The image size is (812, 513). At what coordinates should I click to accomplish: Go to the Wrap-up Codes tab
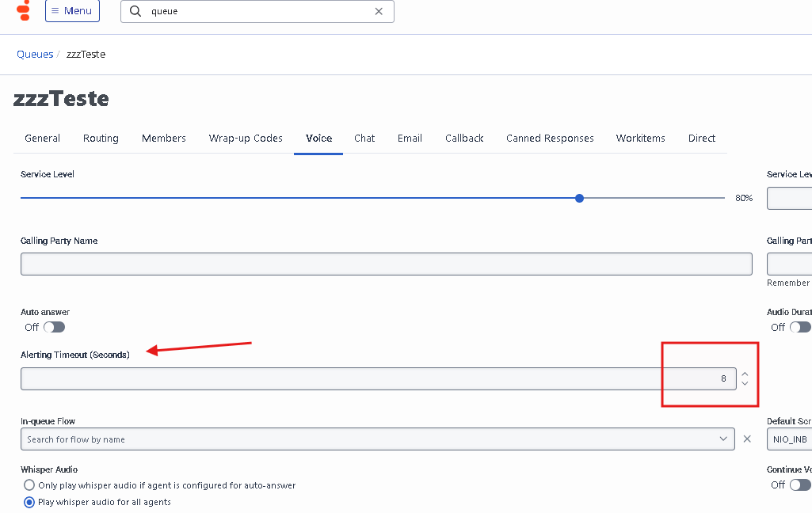246,139
